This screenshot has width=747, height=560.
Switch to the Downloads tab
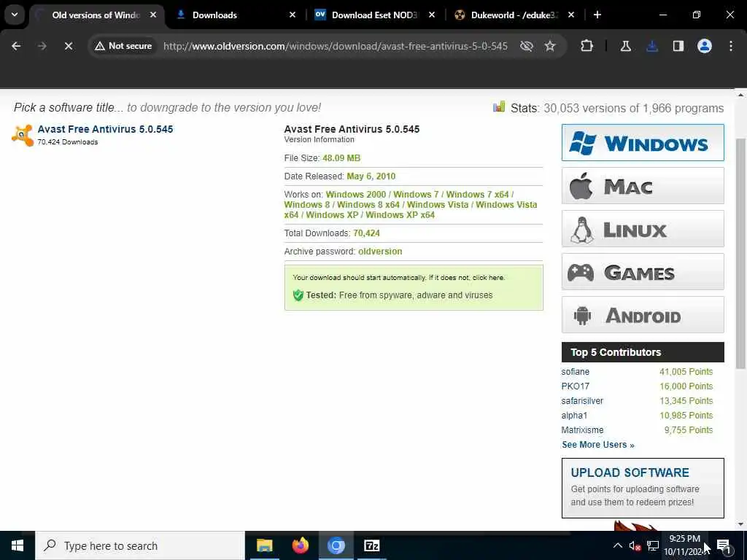point(235,15)
